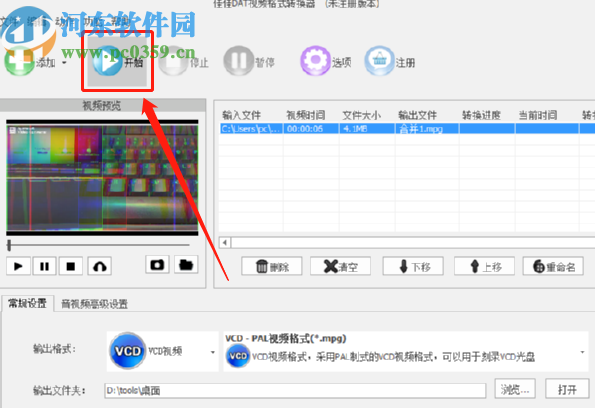
Task: Click the 视频时间 column header
Action: point(305,115)
